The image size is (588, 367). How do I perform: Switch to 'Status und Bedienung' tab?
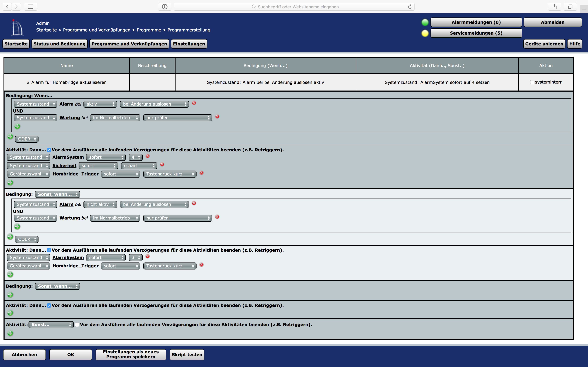[59, 44]
